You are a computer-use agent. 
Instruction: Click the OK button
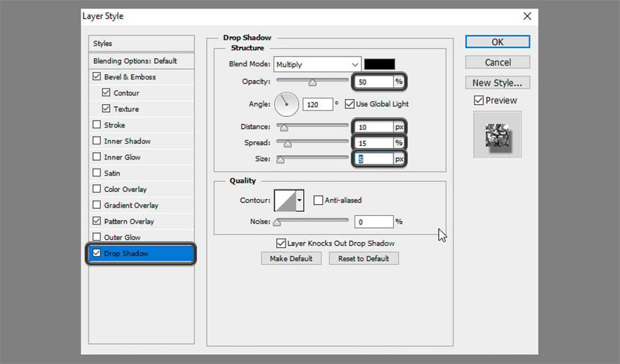(497, 42)
